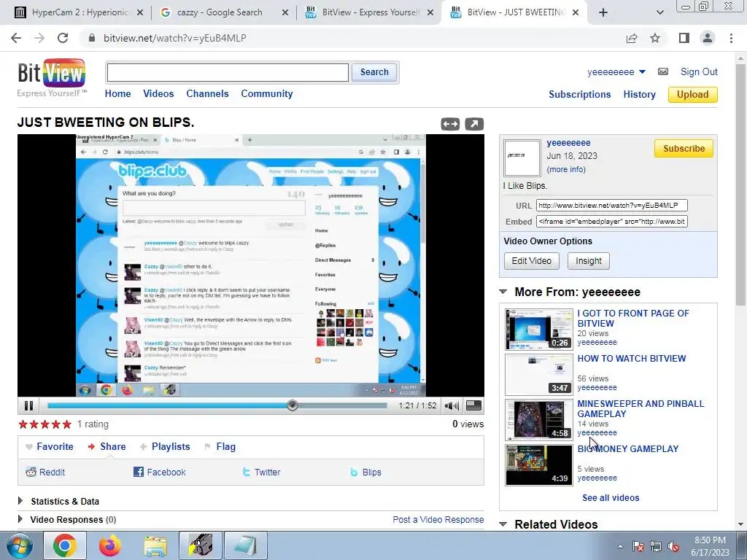Viewport: 747px width, 560px height.
Task: Open a new browser tab
Action: tap(603, 12)
